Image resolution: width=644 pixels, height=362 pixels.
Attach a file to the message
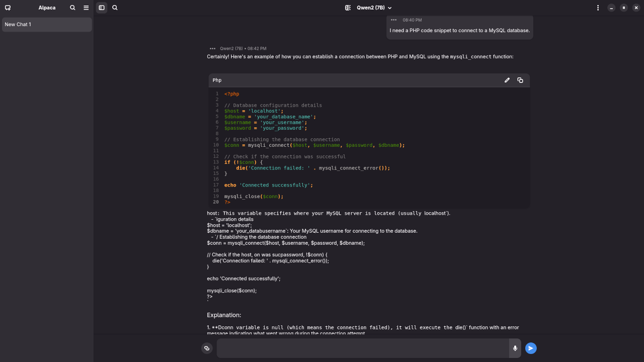207,348
